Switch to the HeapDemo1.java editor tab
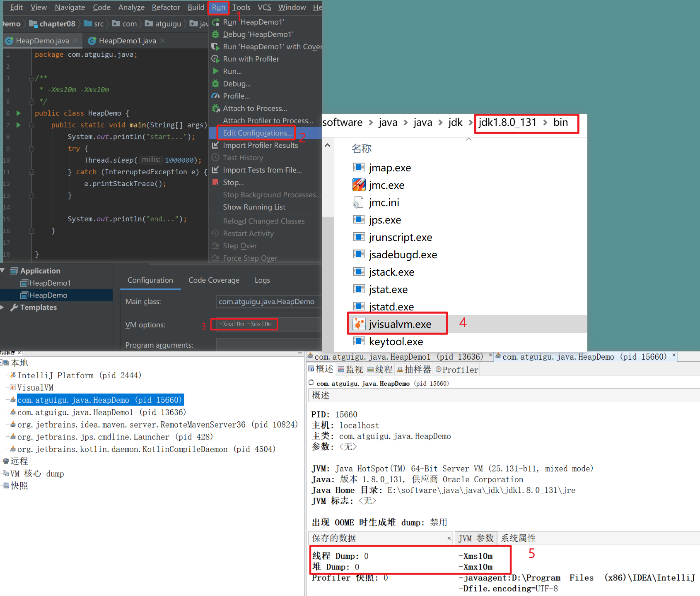 pos(127,41)
